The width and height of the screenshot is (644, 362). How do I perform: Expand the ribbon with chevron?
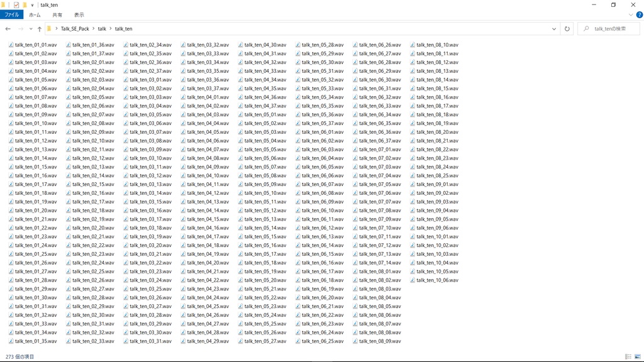click(630, 15)
